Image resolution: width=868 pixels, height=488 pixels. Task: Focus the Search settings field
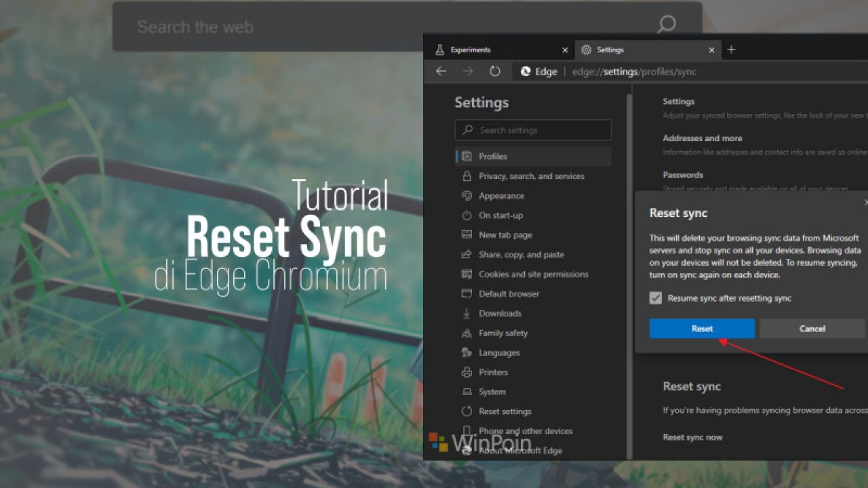533,130
